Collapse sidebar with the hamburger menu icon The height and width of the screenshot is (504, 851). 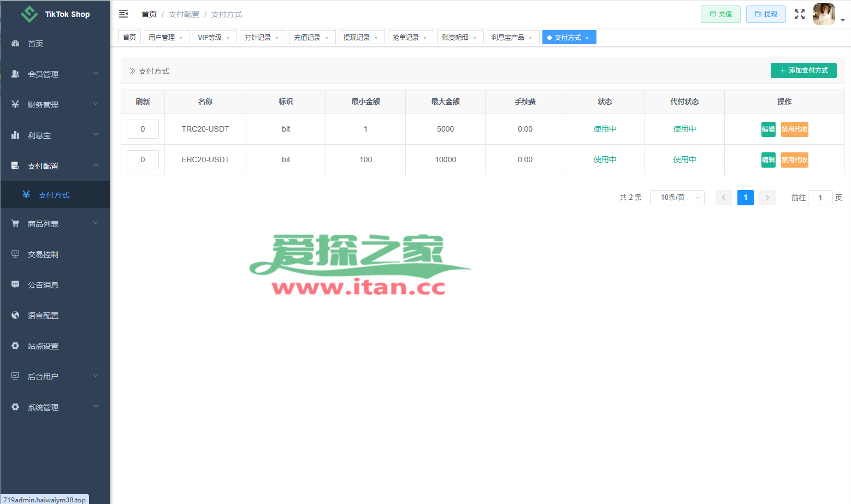pyautogui.click(x=123, y=14)
